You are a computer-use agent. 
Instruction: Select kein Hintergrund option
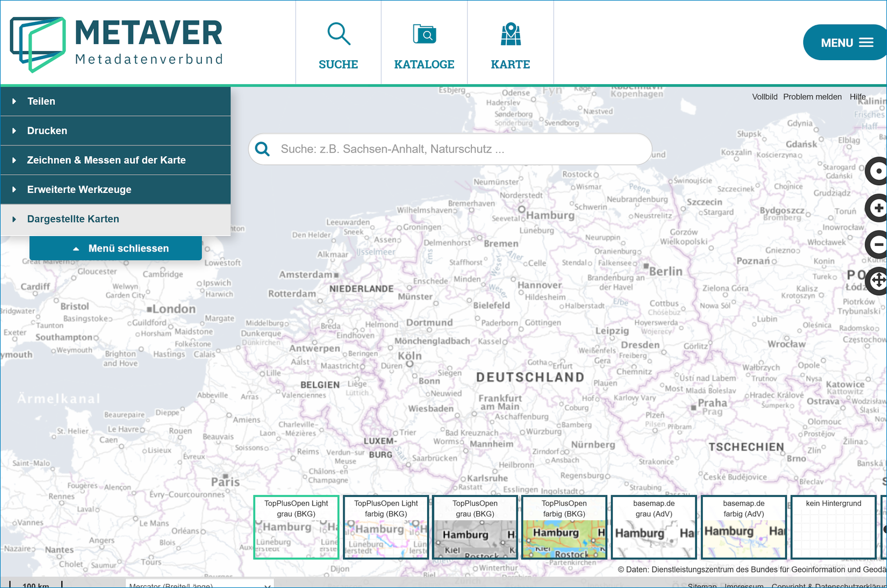pyautogui.click(x=834, y=527)
